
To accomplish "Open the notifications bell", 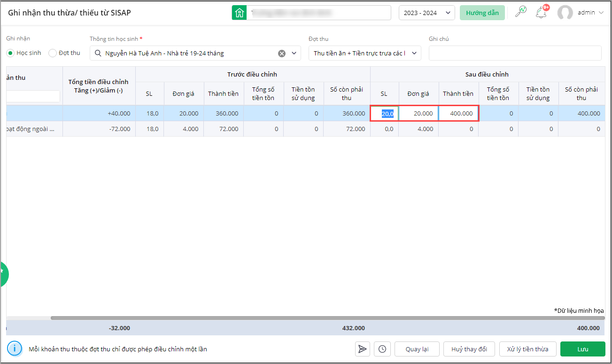I will click(542, 12).
